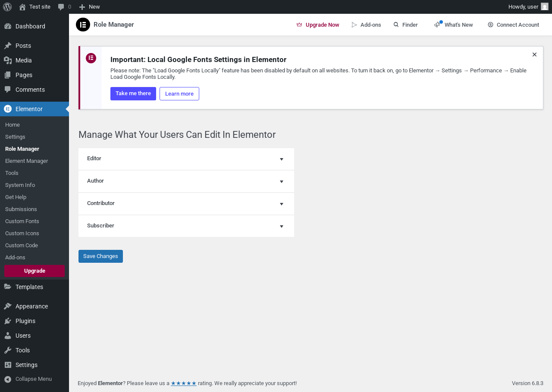
Task: Click the Finder label text
Action: 410,25
